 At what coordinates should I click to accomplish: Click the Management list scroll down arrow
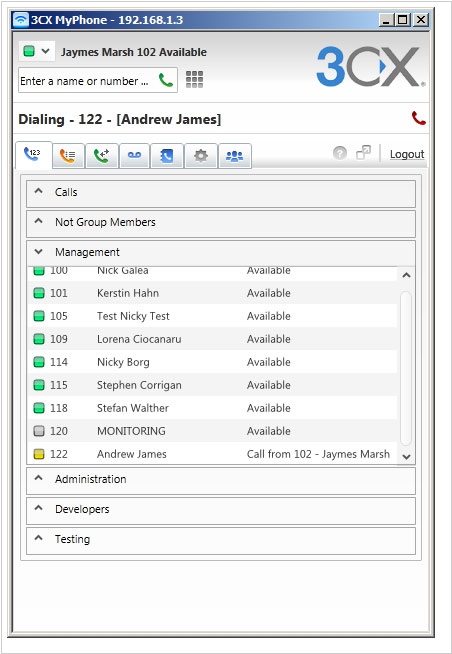tap(406, 457)
